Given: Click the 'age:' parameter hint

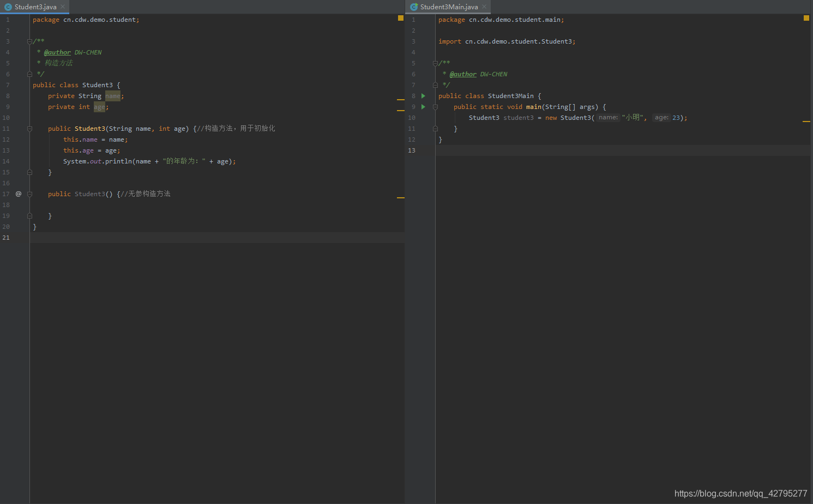Looking at the screenshot, I should pyautogui.click(x=661, y=117).
